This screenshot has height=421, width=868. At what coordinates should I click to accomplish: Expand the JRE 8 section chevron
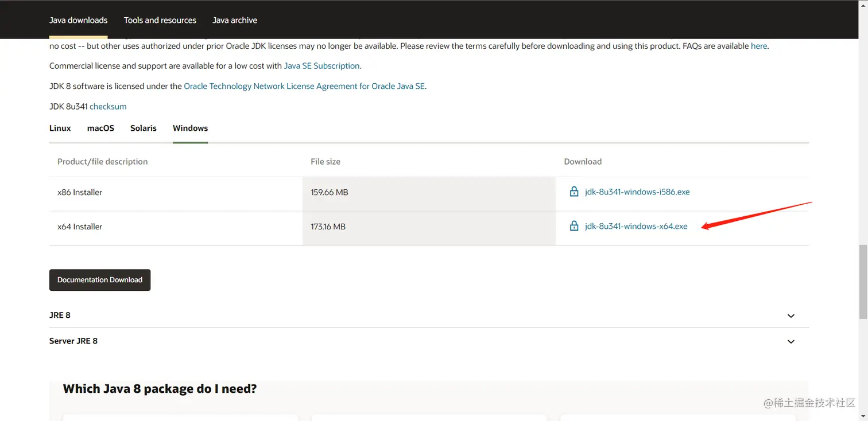790,316
